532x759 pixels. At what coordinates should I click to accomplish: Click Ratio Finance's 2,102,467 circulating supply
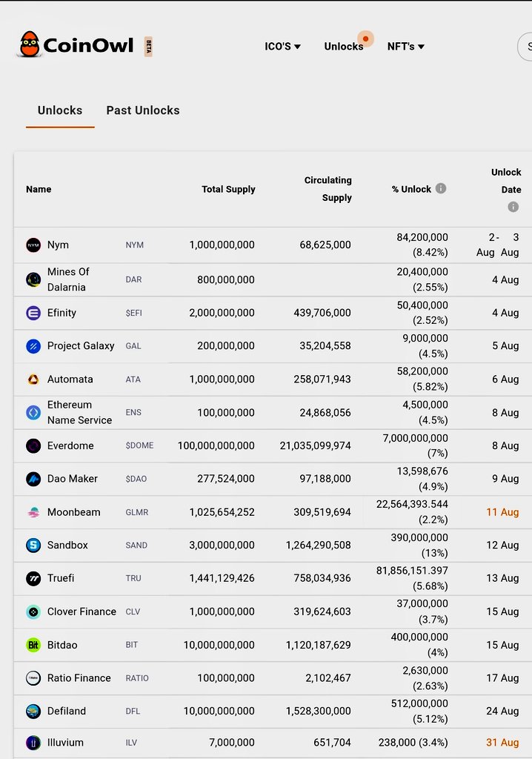tap(328, 678)
